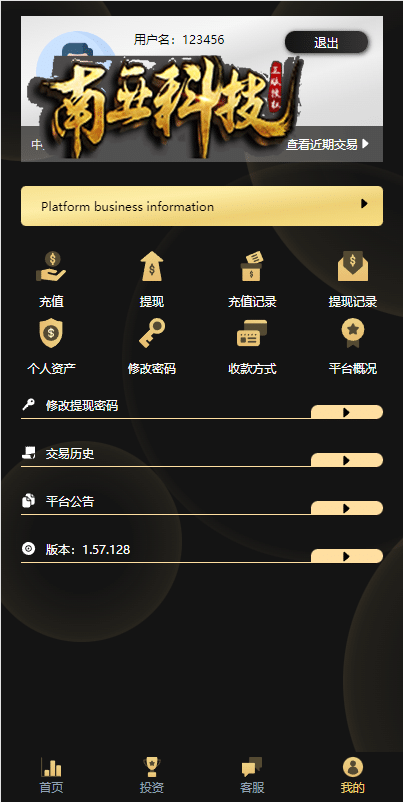Expand Platform business information banner arrow
403x802 pixels.
(x=364, y=204)
